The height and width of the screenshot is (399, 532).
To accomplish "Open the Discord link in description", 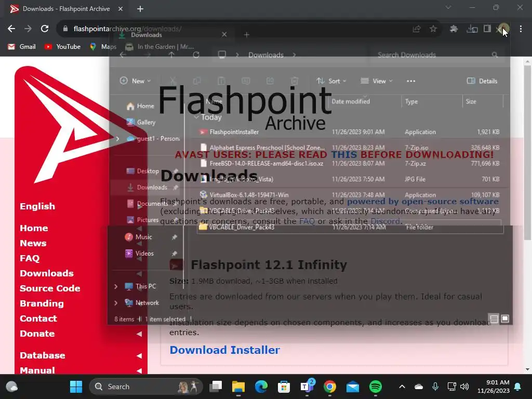I will 385,221.
